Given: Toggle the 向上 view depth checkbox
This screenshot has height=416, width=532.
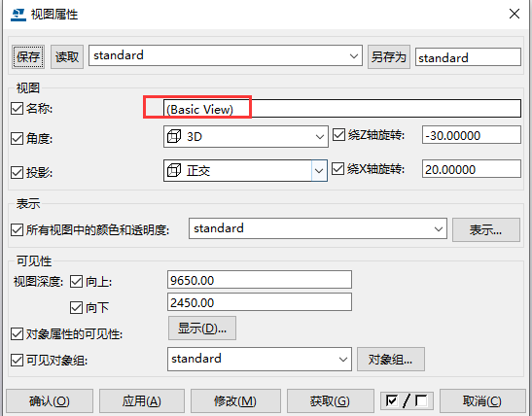Looking at the screenshot, I should [76, 281].
